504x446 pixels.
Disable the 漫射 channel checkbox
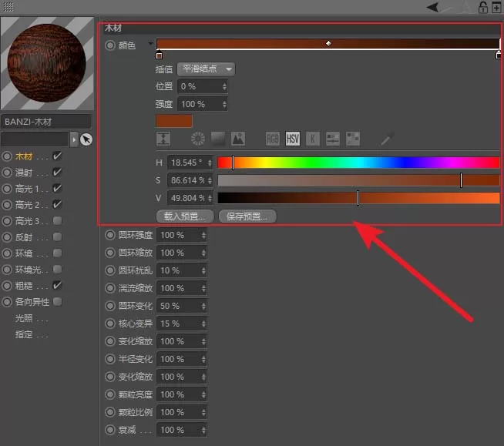[57, 173]
